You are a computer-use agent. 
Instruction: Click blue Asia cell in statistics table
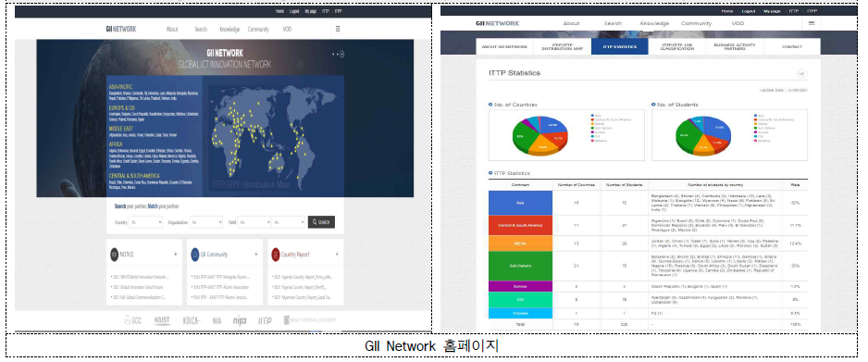(520, 203)
